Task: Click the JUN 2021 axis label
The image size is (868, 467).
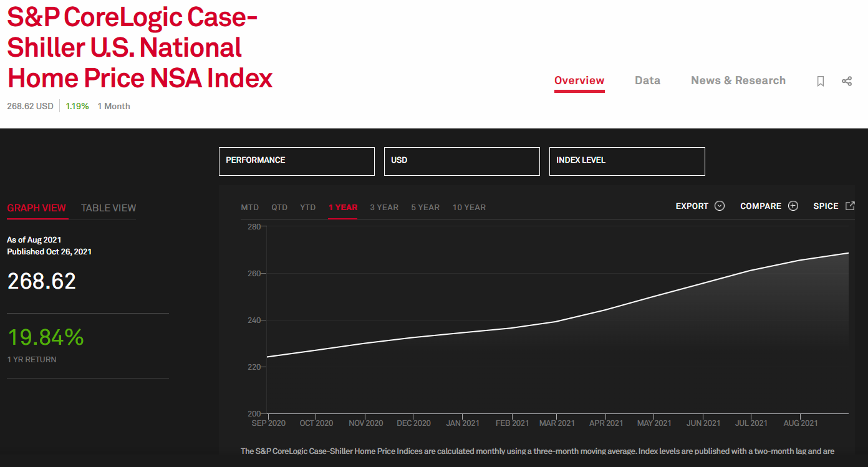Action: tap(703, 423)
